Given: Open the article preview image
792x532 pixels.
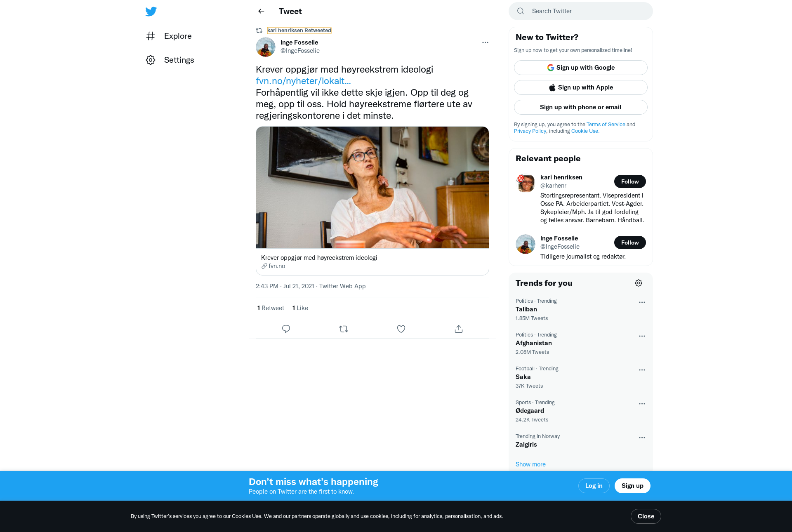Looking at the screenshot, I should click(x=372, y=188).
